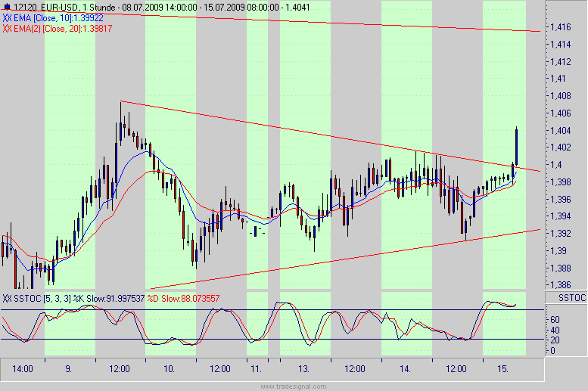Click the 12:00 label between 10. and 11.
This screenshot has width=588, height=391.
point(220,369)
